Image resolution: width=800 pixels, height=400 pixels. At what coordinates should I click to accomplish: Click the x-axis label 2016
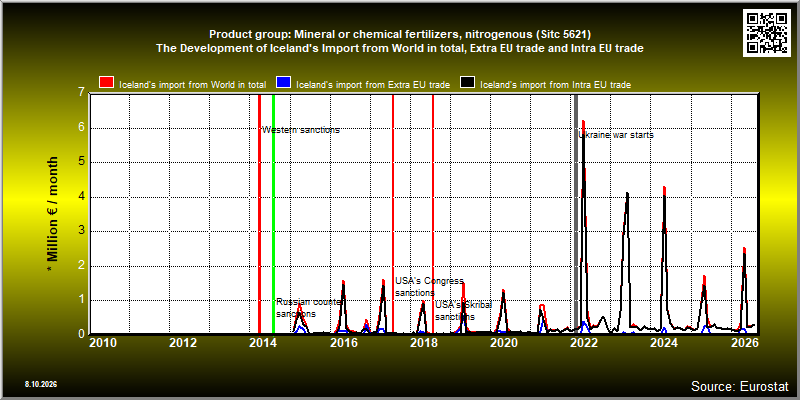[x=343, y=342]
